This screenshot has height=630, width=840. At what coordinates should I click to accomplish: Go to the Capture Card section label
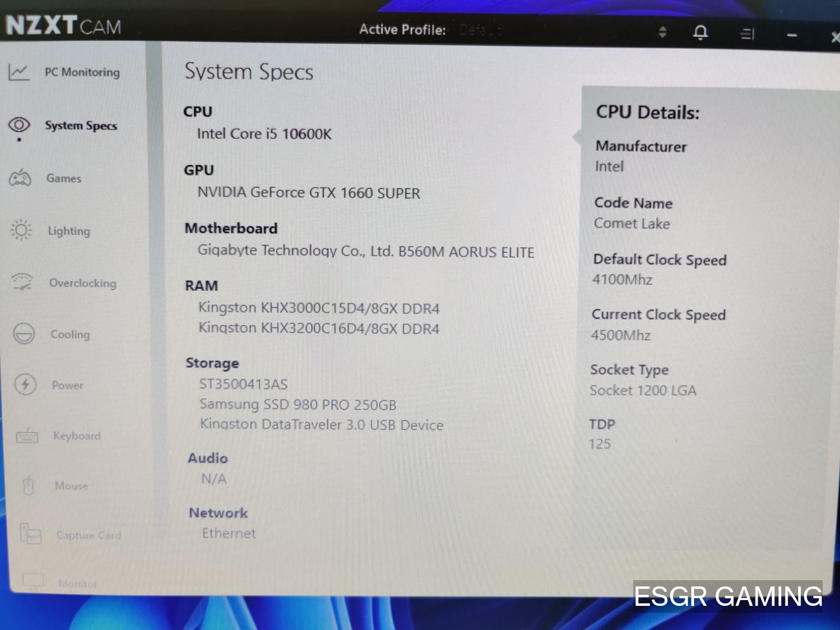[x=89, y=535]
